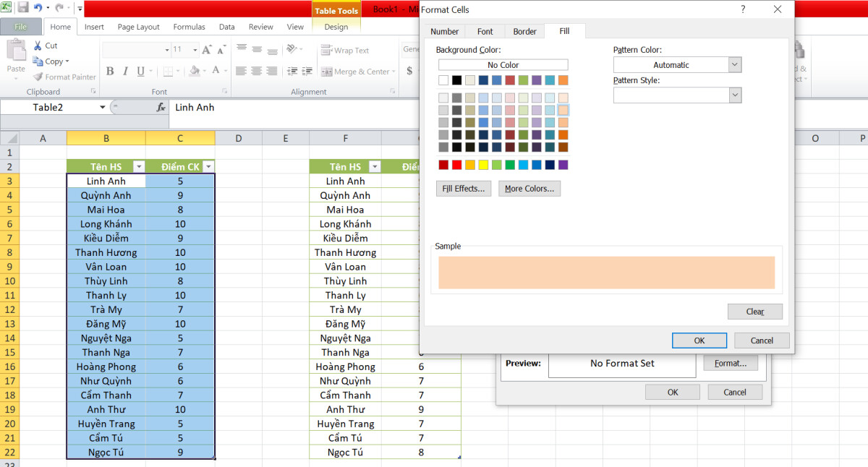Open the Pattern Color dropdown

(734, 64)
